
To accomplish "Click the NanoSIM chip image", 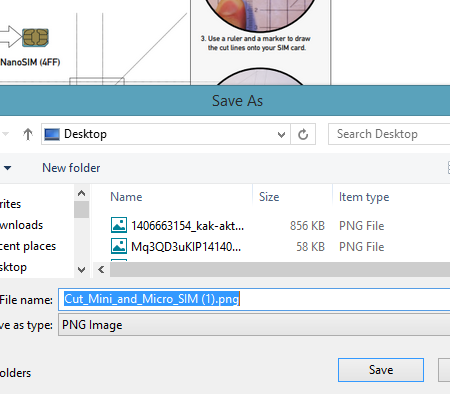I will pyautogui.click(x=35, y=37).
